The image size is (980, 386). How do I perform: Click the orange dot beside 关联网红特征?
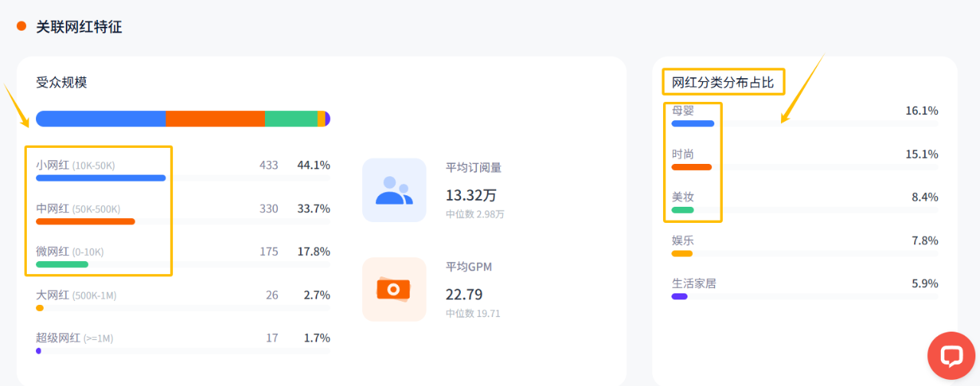pos(21,26)
